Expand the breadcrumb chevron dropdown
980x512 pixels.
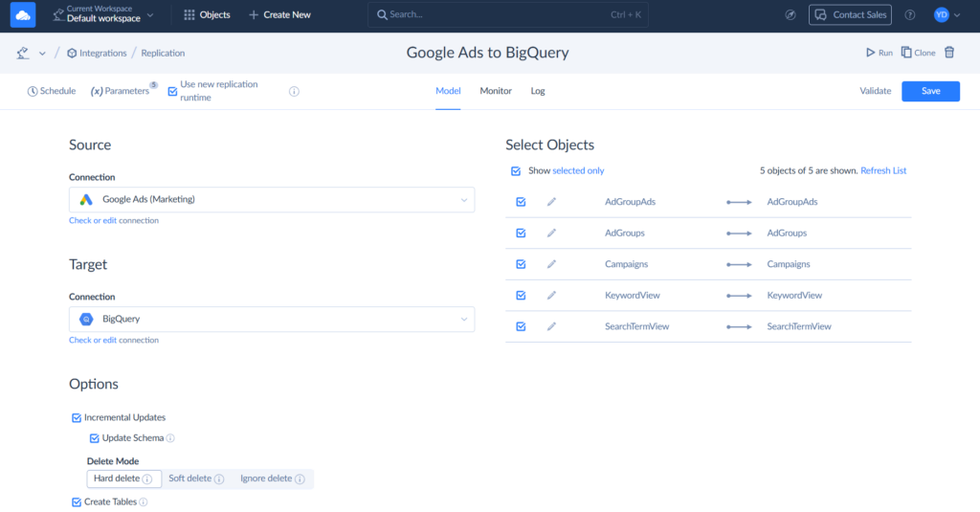coord(42,54)
